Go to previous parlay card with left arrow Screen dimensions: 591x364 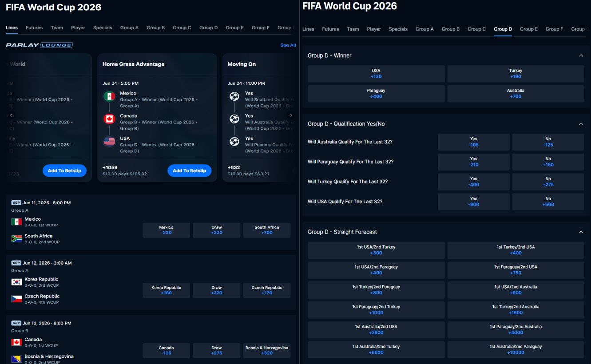(x=12, y=115)
